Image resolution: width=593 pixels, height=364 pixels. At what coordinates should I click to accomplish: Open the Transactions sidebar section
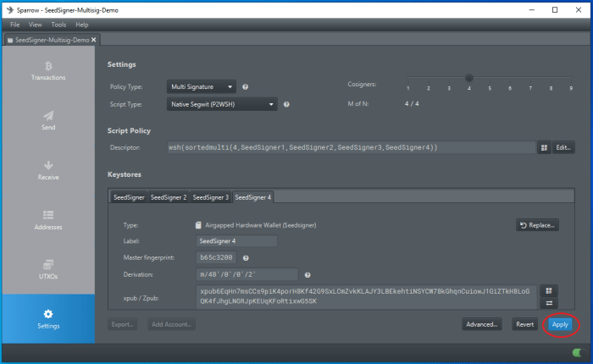(48, 70)
